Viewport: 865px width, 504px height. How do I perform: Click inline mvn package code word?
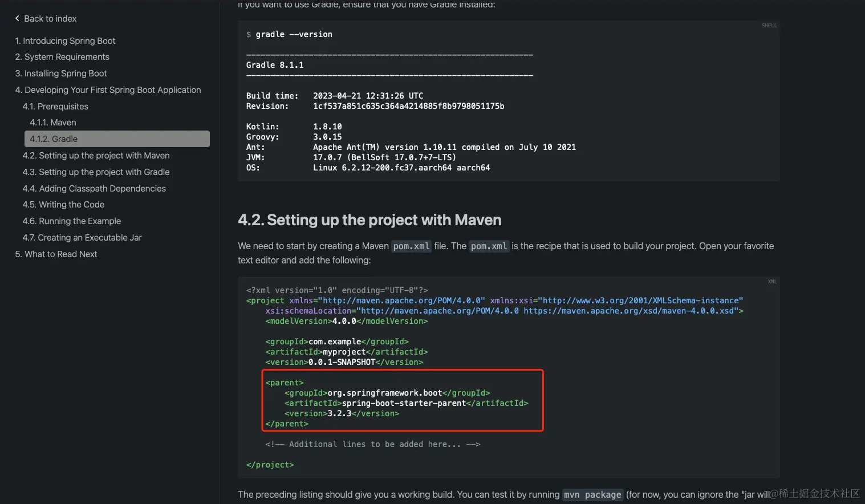[x=592, y=495]
